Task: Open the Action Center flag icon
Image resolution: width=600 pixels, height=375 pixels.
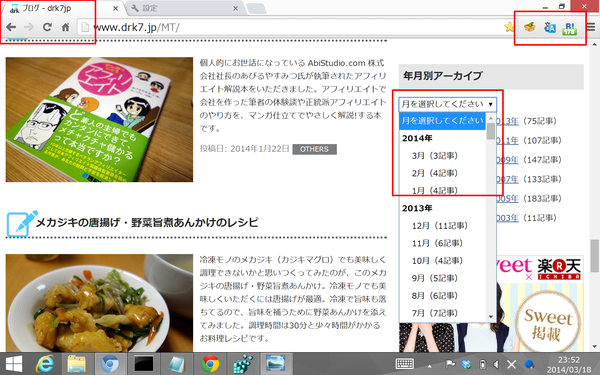Action: point(450,364)
